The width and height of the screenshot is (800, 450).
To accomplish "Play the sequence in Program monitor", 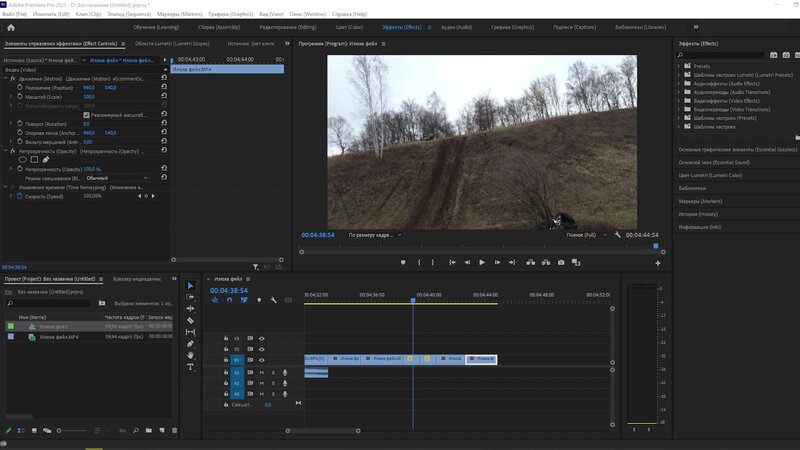I will tap(482, 262).
